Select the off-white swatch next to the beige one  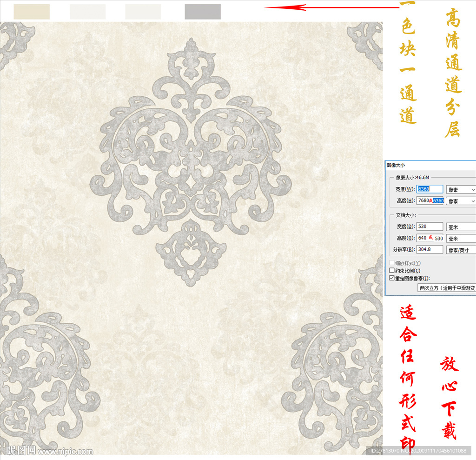(x=88, y=12)
